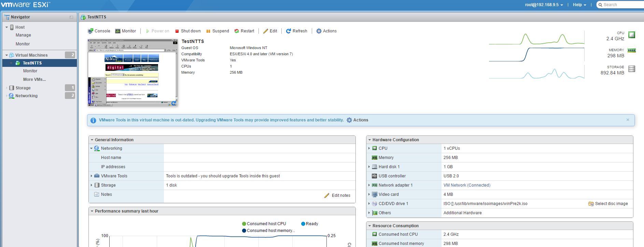Click the VM console screenshot thumbnail

click(x=133, y=73)
